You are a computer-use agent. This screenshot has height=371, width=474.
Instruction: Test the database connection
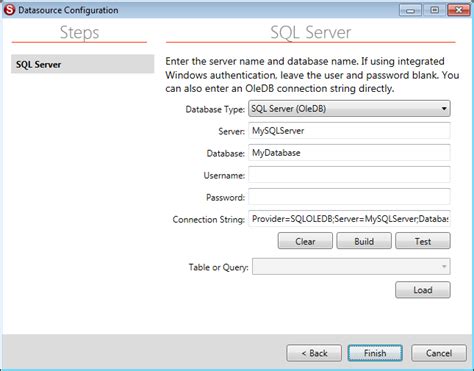[x=423, y=241]
